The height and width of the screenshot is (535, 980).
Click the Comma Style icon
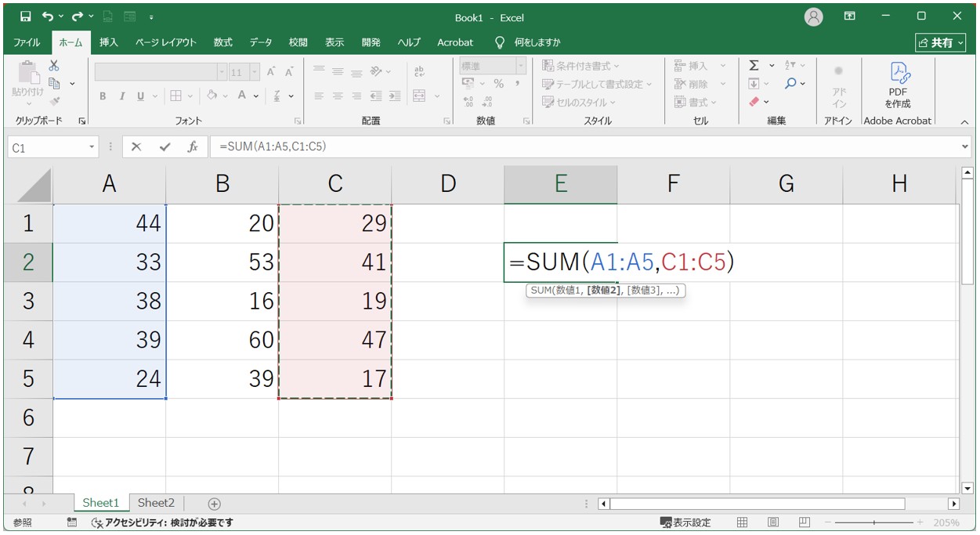[x=517, y=84]
